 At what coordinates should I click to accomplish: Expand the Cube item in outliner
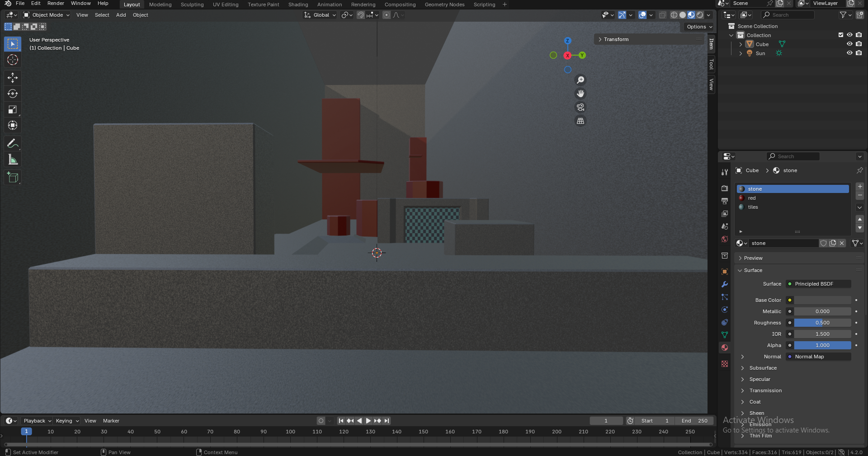741,44
